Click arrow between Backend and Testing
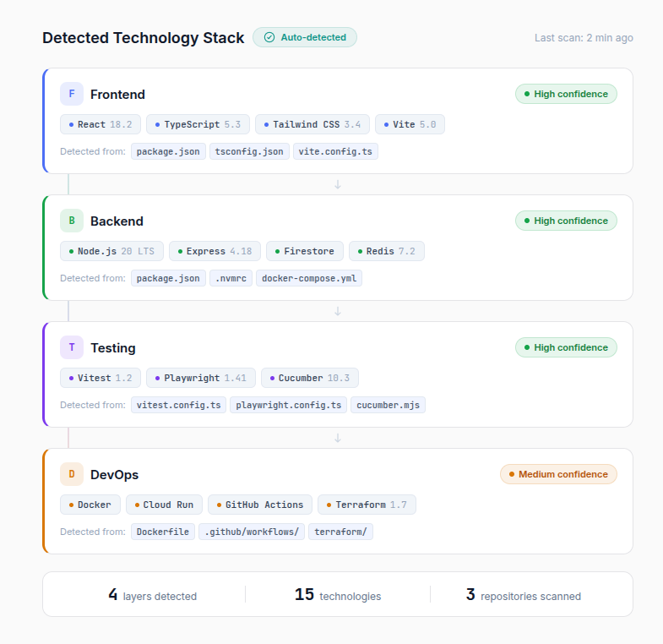Screen dimensions: 663x644 [x=338, y=311]
